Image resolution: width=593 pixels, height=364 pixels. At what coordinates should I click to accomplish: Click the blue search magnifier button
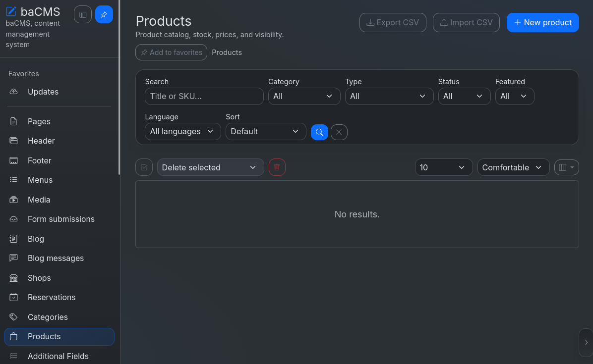pyautogui.click(x=319, y=132)
